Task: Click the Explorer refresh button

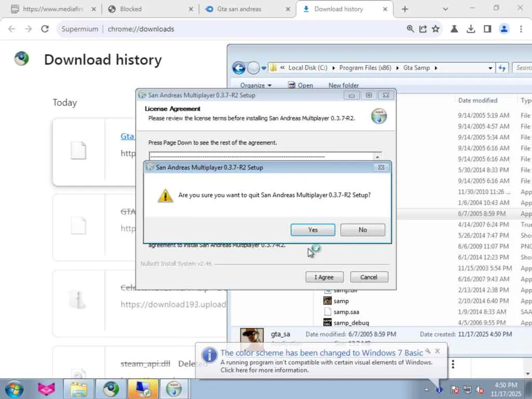Action: pos(502,68)
